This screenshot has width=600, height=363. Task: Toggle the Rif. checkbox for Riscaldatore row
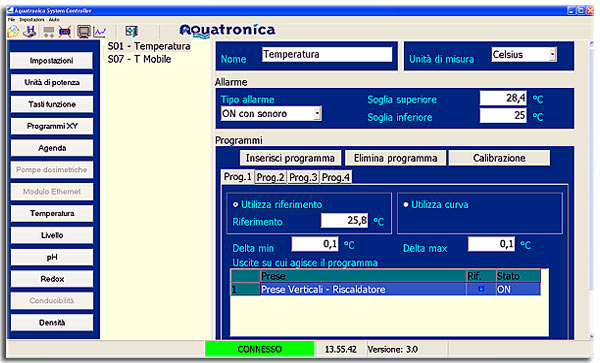coord(481,289)
